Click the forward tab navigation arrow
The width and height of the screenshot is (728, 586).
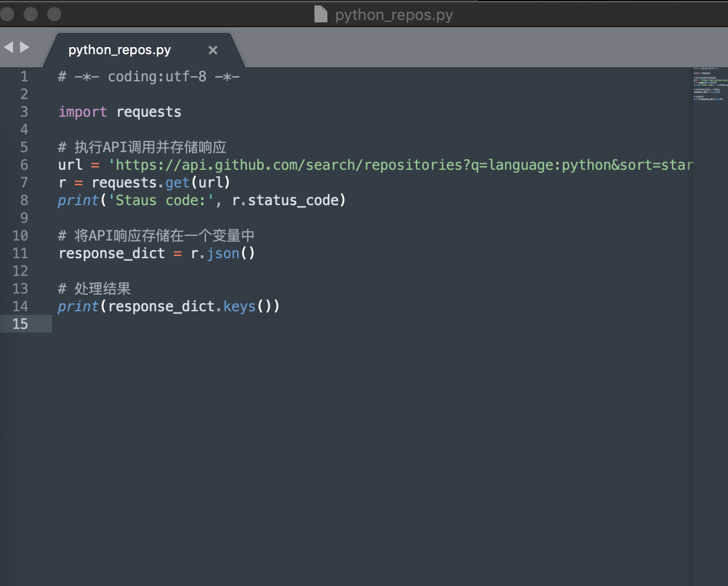[x=25, y=47]
